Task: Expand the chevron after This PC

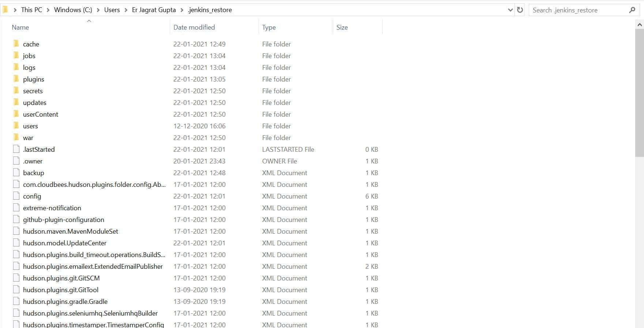Action: (x=48, y=10)
